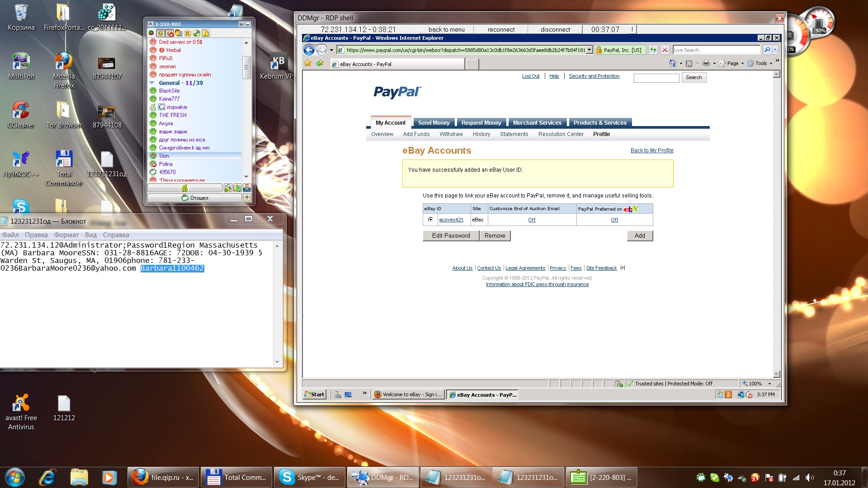Open the search provider dropdown arrow
Screen dimensions: 868x488
[x=775, y=50]
